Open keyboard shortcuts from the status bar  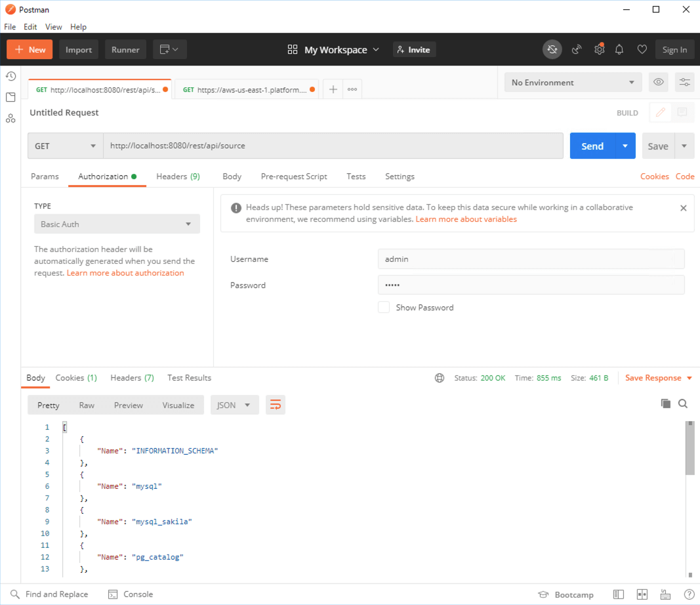click(x=665, y=595)
